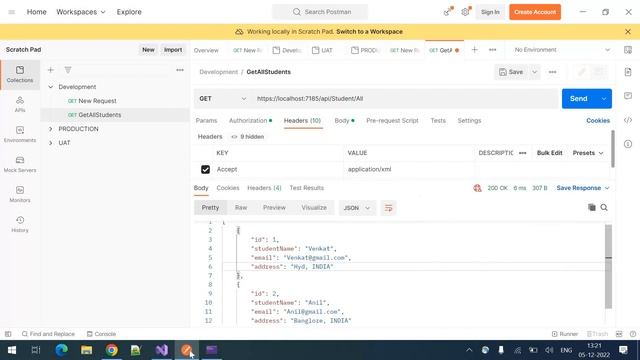
Task: Open the Environments sidebar panel
Action: (x=20, y=134)
